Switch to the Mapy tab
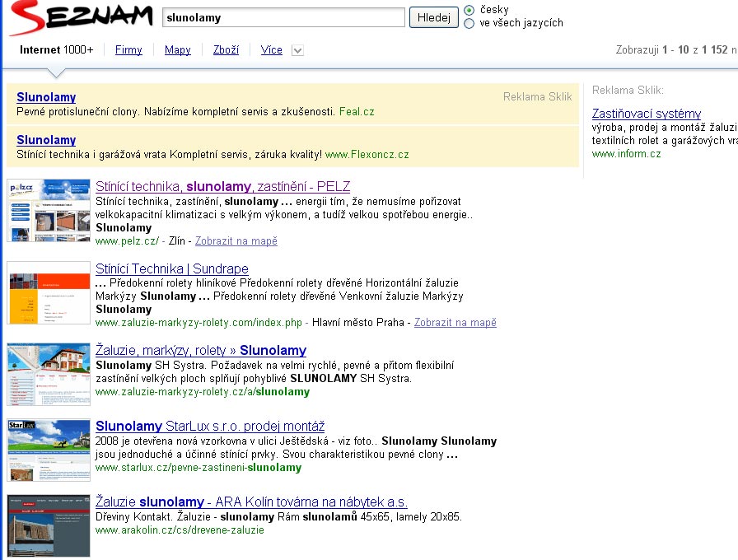Viewport: 738px width, 560px height. pyautogui.click(x=177, y=50)
